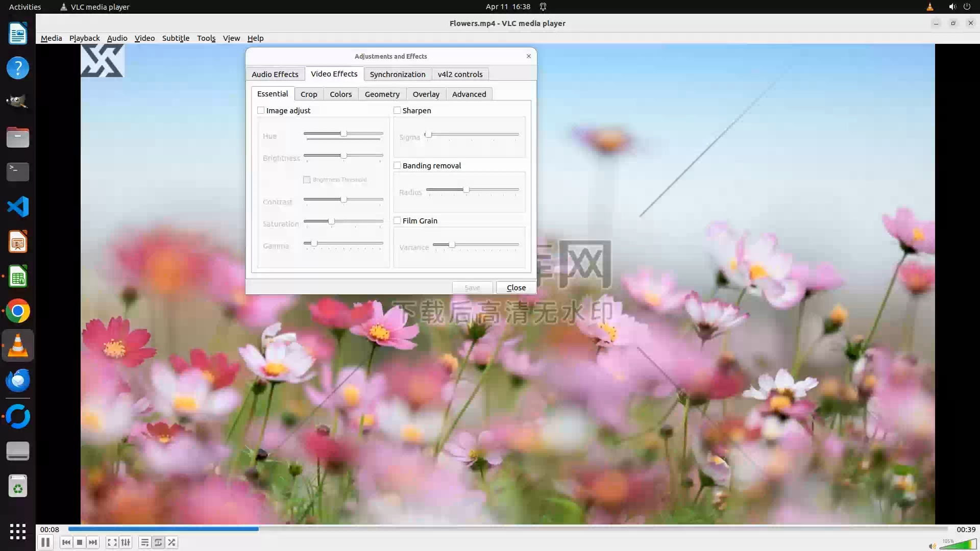Image resolution: width=980 pixels, height=551 pixels.
Task: Toggle the playlist view
Action: coord(145,542)
